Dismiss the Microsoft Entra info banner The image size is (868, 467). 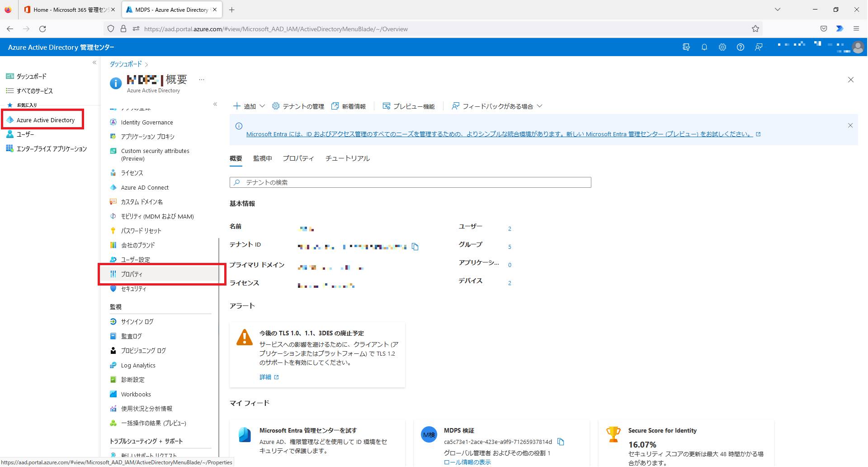click(x=850, y=125)
